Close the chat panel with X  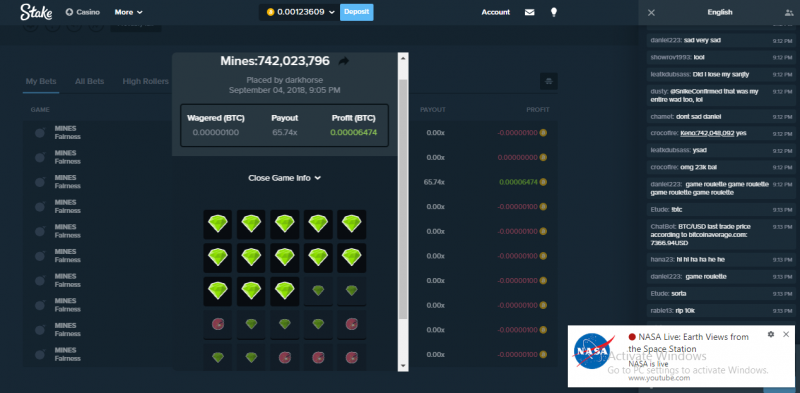click(x=651, y=13)
